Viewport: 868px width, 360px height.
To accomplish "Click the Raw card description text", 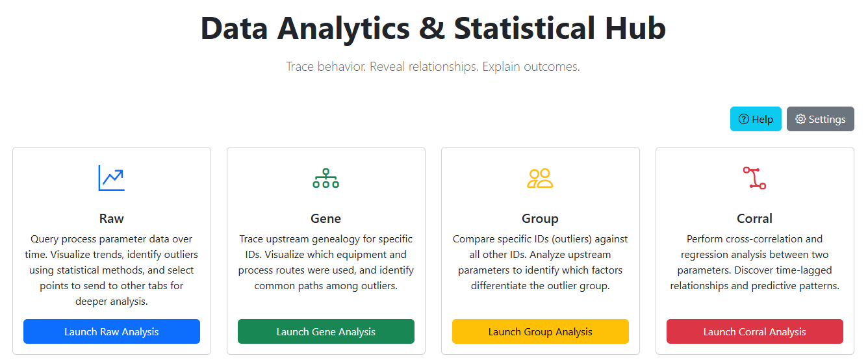I will [112, 270].
